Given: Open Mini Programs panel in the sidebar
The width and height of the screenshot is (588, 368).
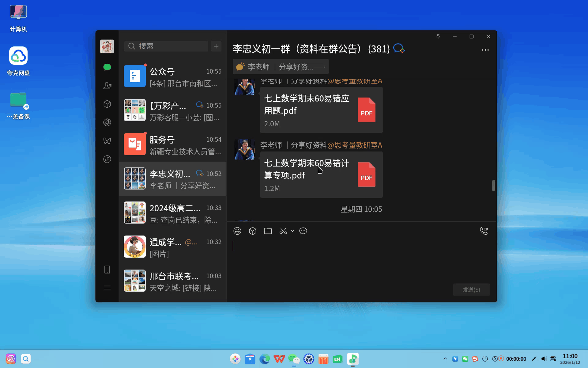Looking at the screenshot, I should (x=107, y=159).
